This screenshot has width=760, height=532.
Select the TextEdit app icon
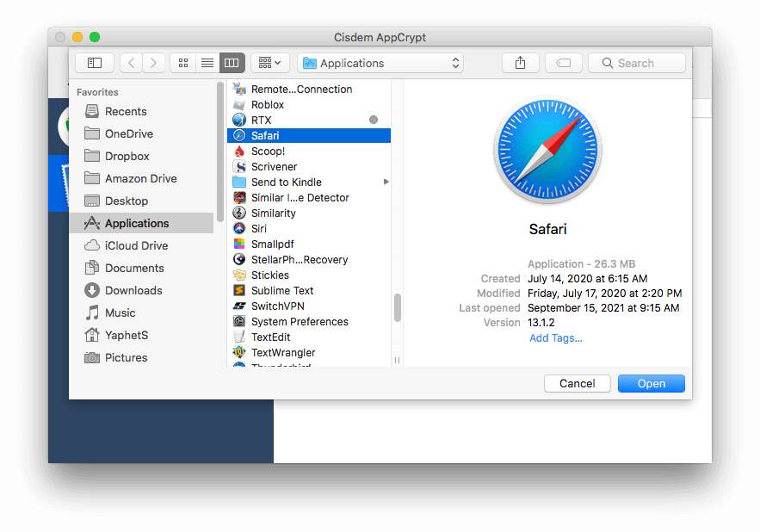[x=239, y=337]
